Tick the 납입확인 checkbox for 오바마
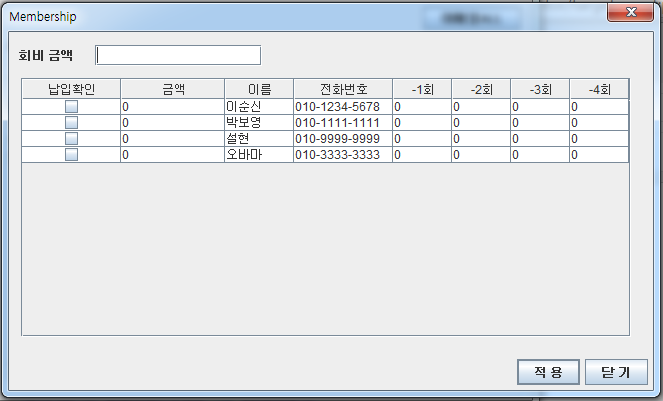Screen dimensions: 663x401 [x=71, y=155]
